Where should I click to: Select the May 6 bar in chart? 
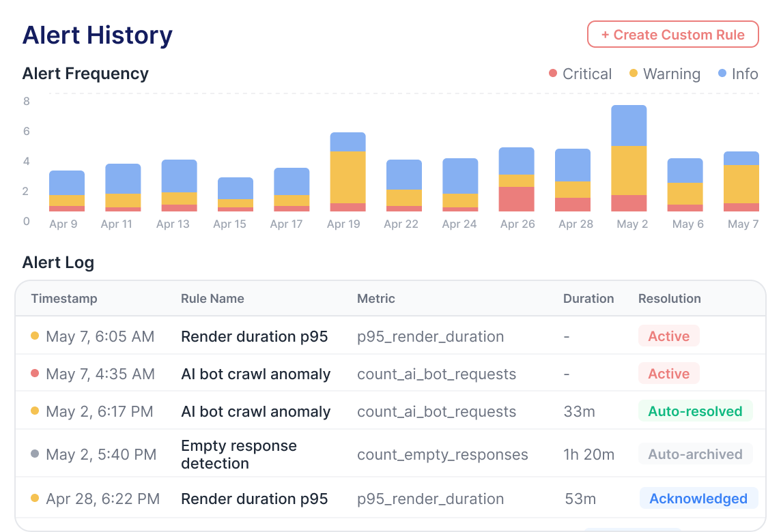pos(685,185)
